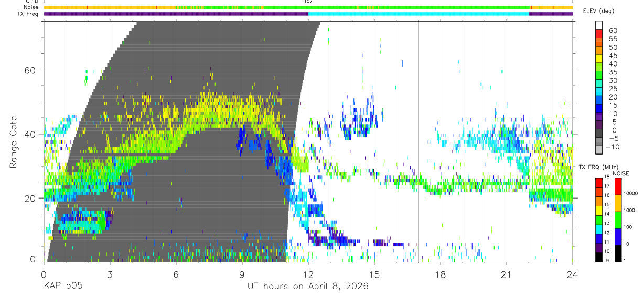Click the green section of Noise bar
Screen dimensions: 644x297
(396, 7)
